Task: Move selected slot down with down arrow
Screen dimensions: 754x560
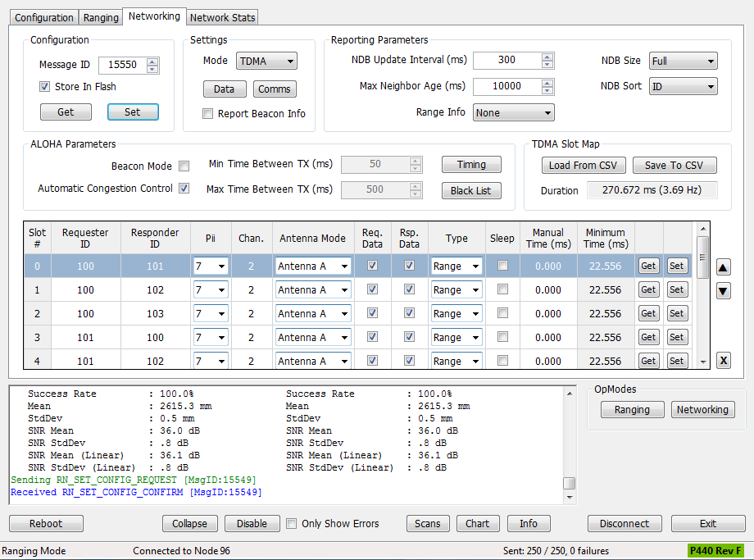Action: click(x=724, y=291)
